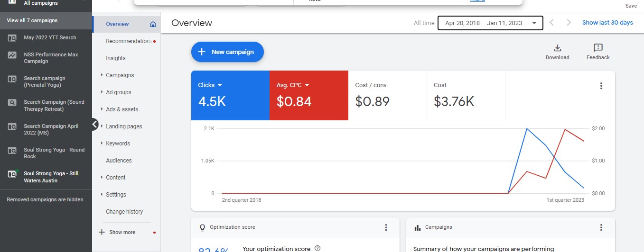Viewport: 644px width, 252px height.
Task: Open the Optimization score card three-dot menu
Action: (x=386, y=227)
